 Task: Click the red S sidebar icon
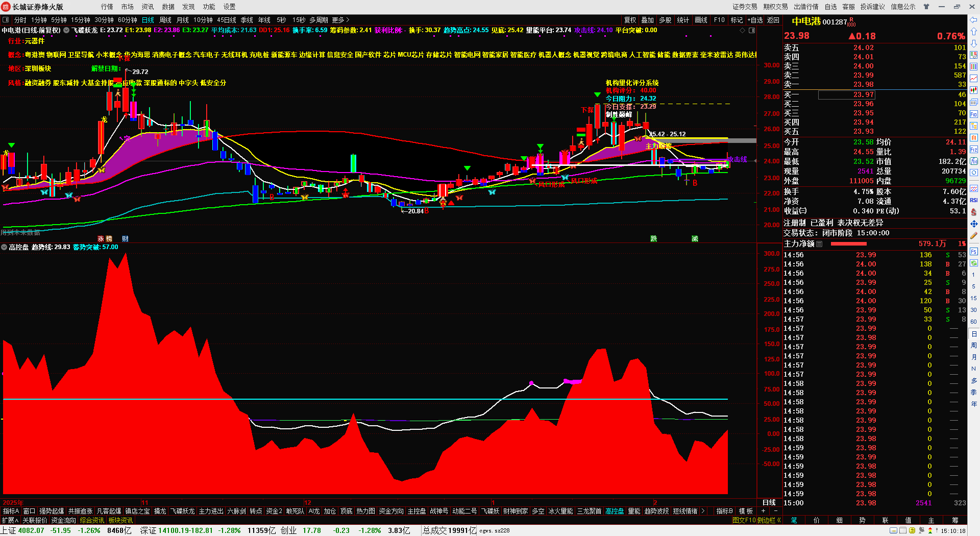click(974, 212)
